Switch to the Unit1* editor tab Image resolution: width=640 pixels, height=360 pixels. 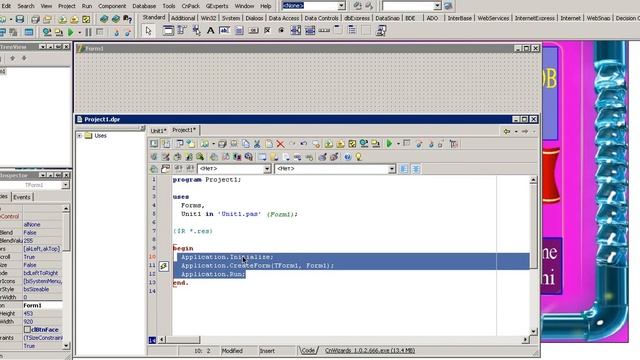click(158, 131)
